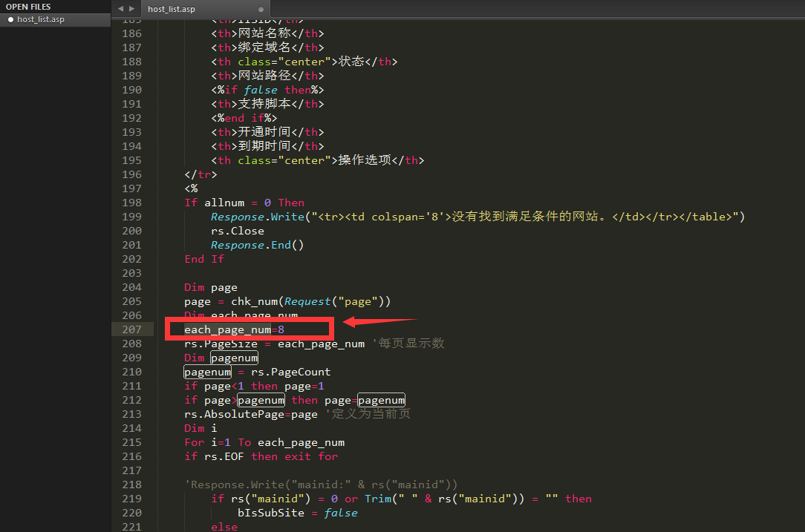Open host_list.asp from the Open Files sidebar
The width and height of the screenshot is (805, 532).
(x=41, y=20)
